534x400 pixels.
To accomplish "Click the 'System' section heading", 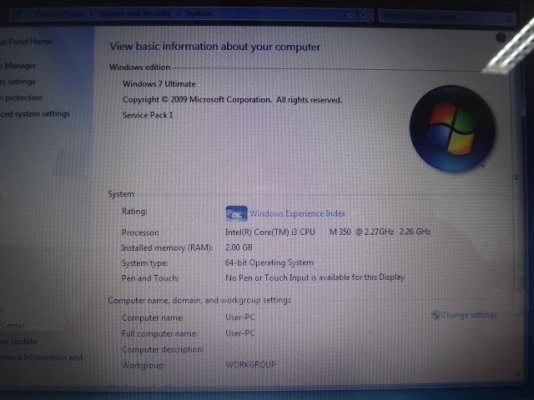I will pos(121,194).
